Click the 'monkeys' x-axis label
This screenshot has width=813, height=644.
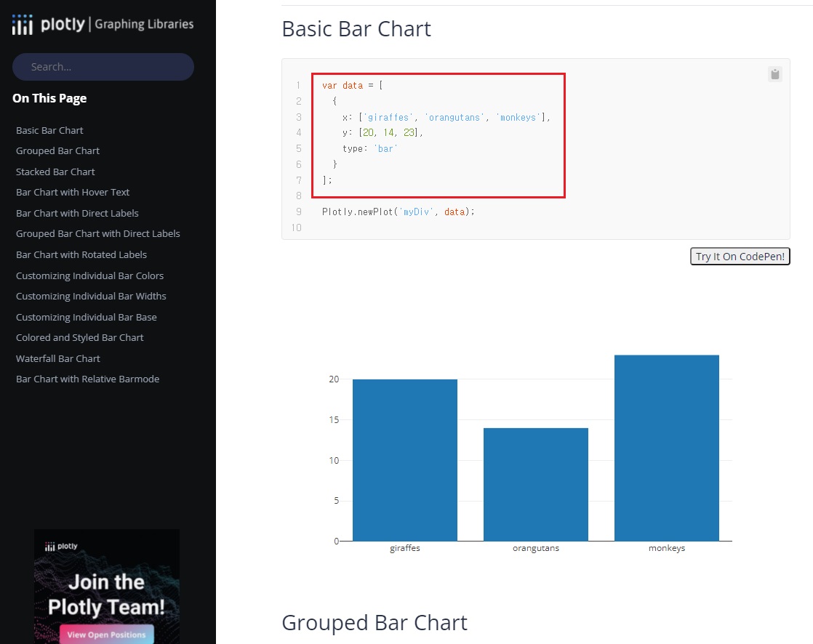coord(667,548)
